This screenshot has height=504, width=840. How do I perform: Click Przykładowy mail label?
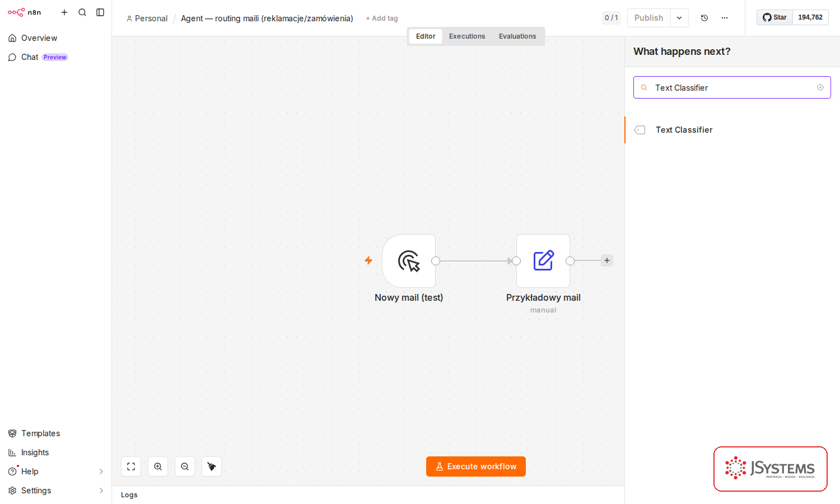coord(543,298)
